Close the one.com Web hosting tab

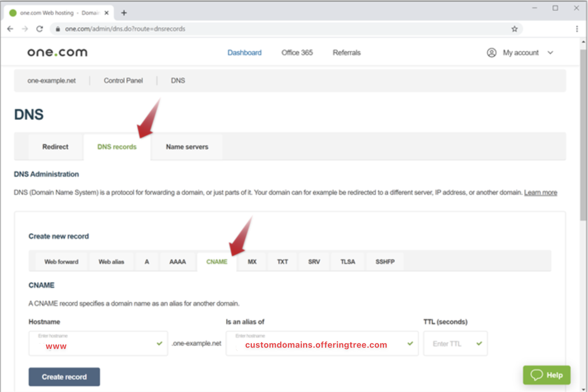pos(107,13)
